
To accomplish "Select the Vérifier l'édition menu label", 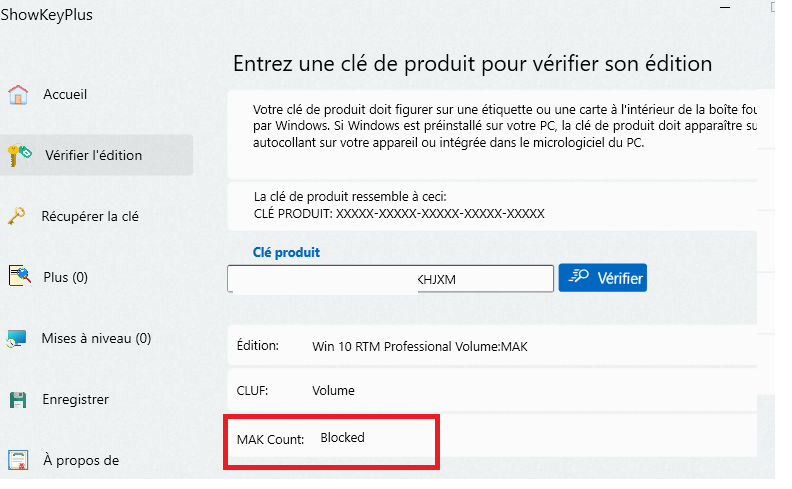I will point(93,155).
